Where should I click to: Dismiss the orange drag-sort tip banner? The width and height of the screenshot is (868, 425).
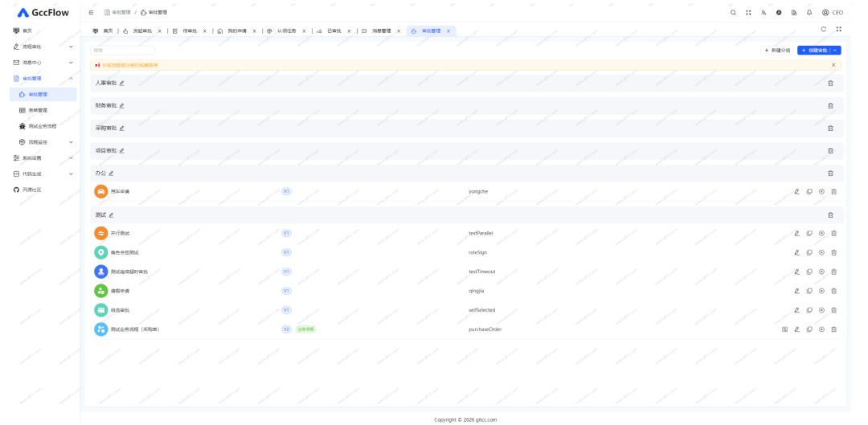pyautogui.click(x=833, y=65)
